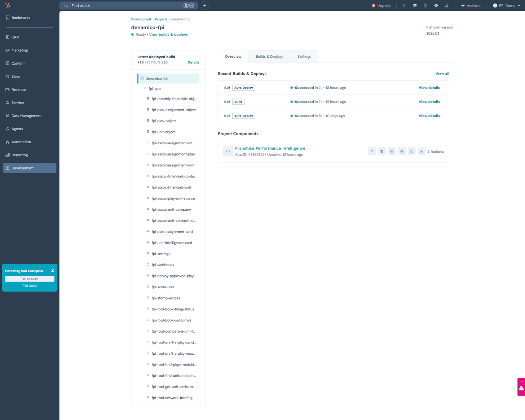525x420 pixels.
Task: Click the pink warning alert icon
Action: pyautogui.click(x=521, y=388)
